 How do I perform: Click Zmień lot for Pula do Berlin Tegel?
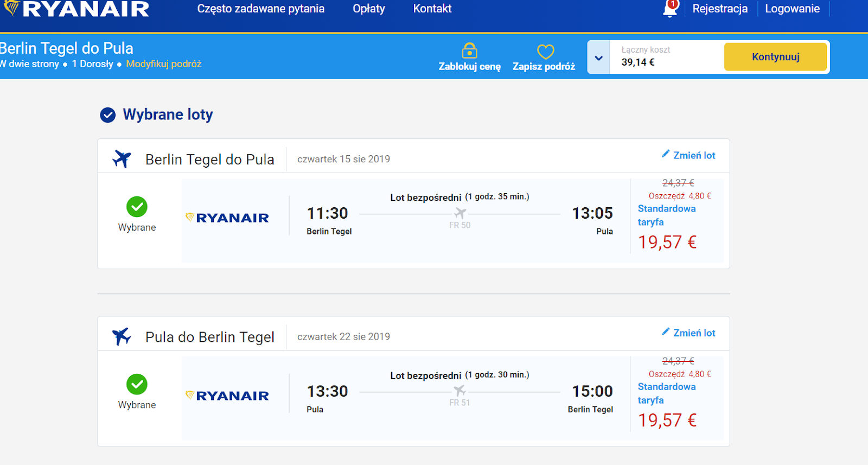(694, 333)
